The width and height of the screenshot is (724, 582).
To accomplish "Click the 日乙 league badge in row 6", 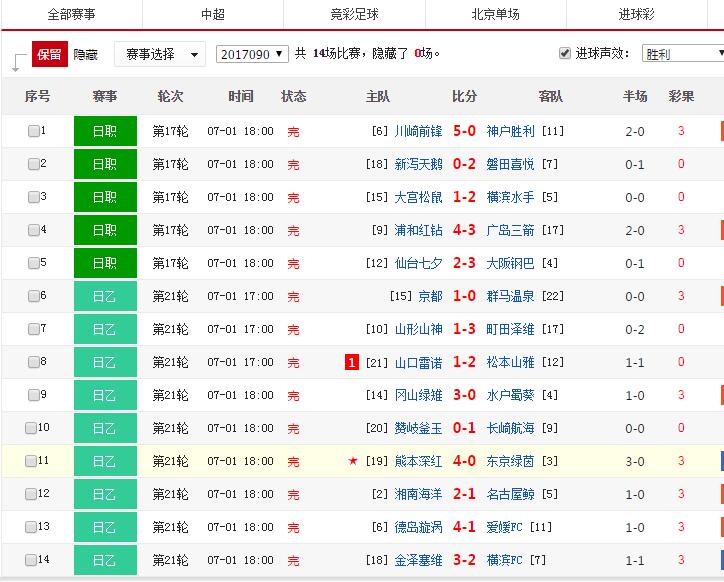I will pyautogui.click(x=104, y=296).
